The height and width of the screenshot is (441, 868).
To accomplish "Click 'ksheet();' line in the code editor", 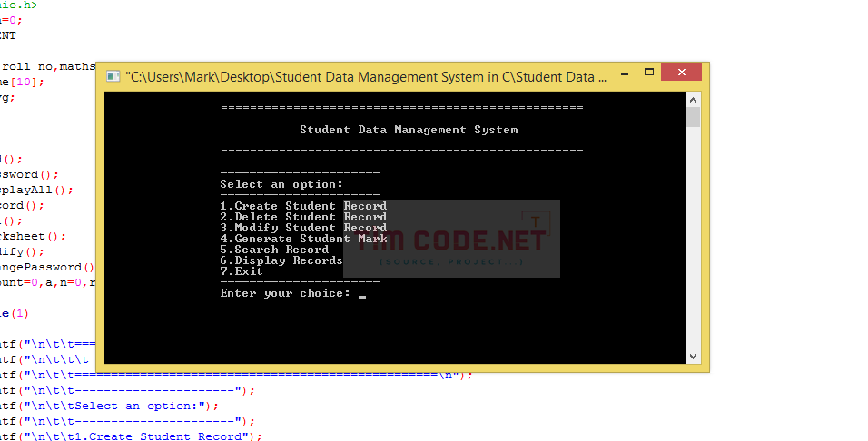I will 33,236.
